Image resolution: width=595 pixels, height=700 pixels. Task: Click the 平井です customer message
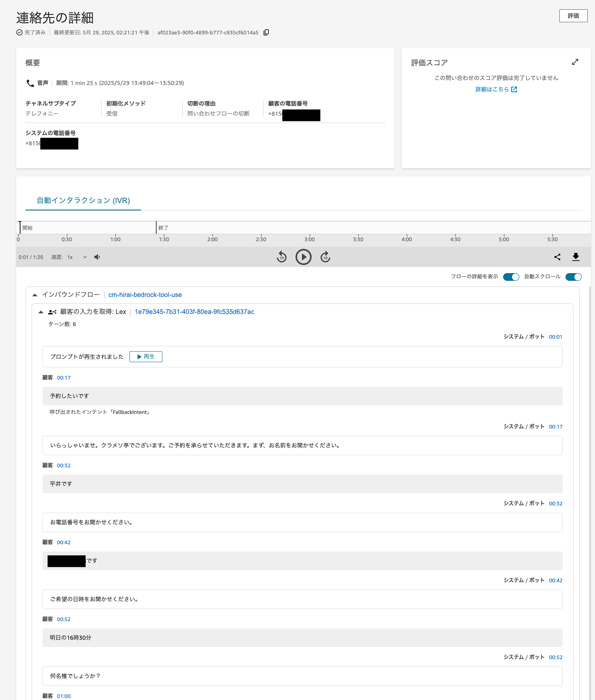(302, 484)
